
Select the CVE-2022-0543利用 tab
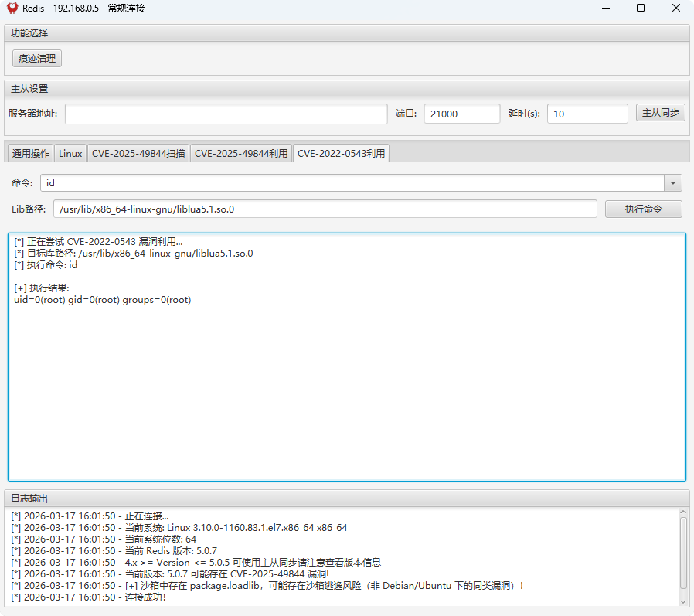pyautogui.click(x=342, y=154)
